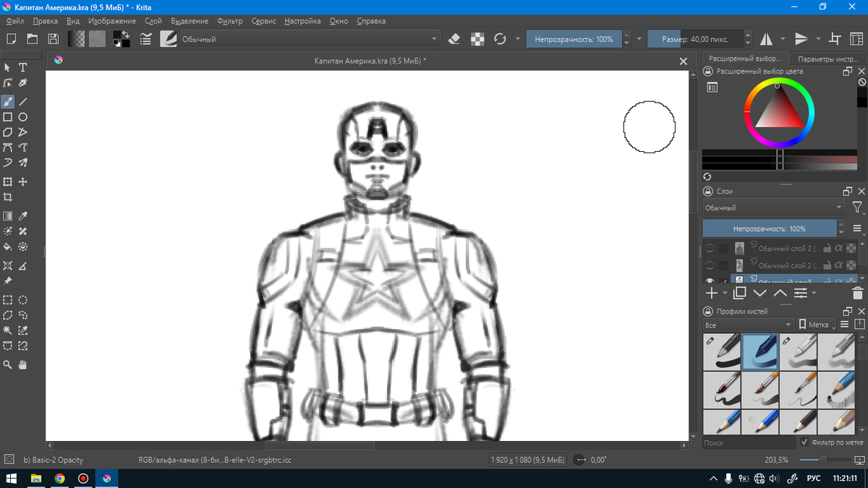Open the blending mode Обычный dropdown in toolbar
868x488 pixels.
[309, 39]
